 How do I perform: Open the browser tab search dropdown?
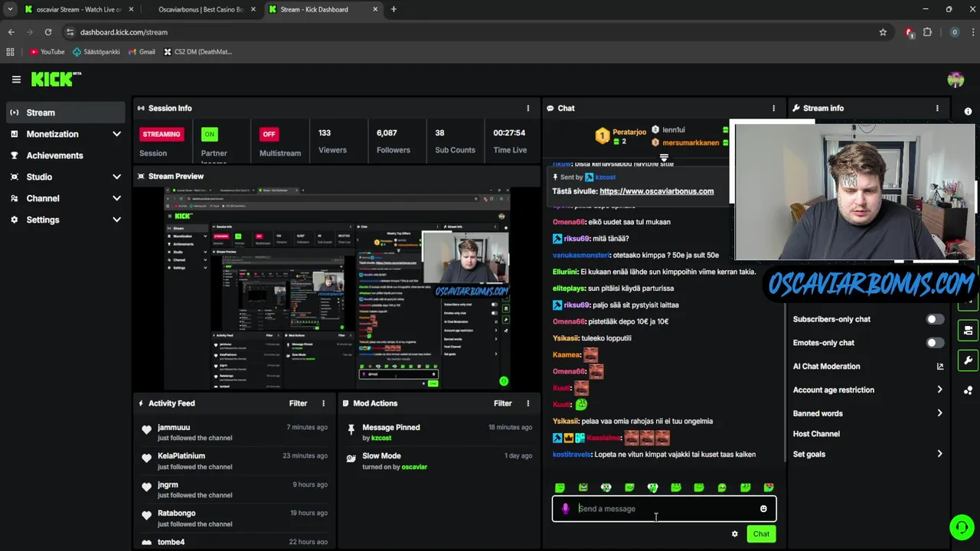tap(10, 9)
